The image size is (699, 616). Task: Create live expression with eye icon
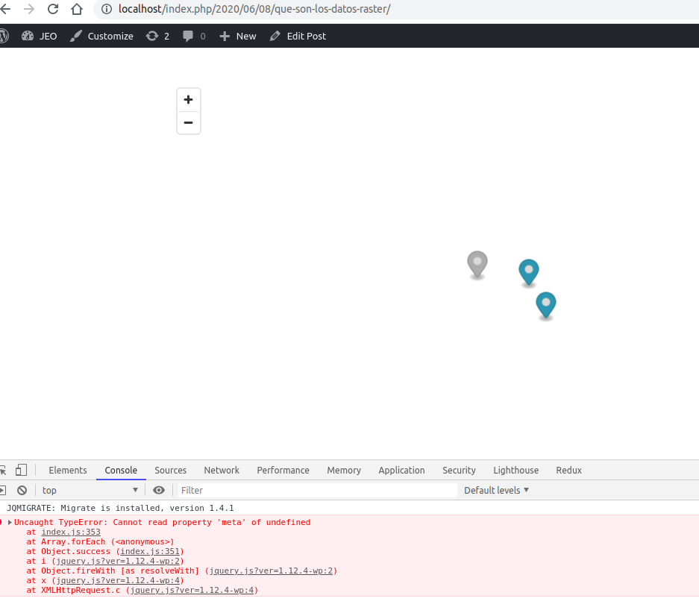click(159, 490)
